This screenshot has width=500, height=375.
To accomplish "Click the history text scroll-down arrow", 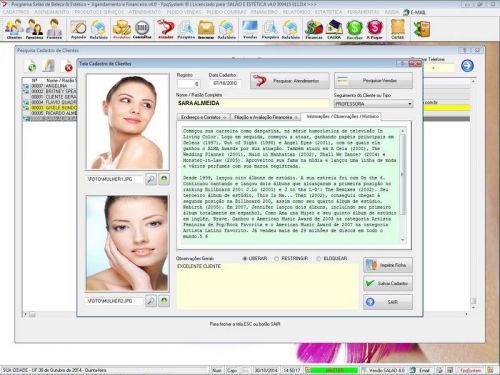I will coord(403,239).
